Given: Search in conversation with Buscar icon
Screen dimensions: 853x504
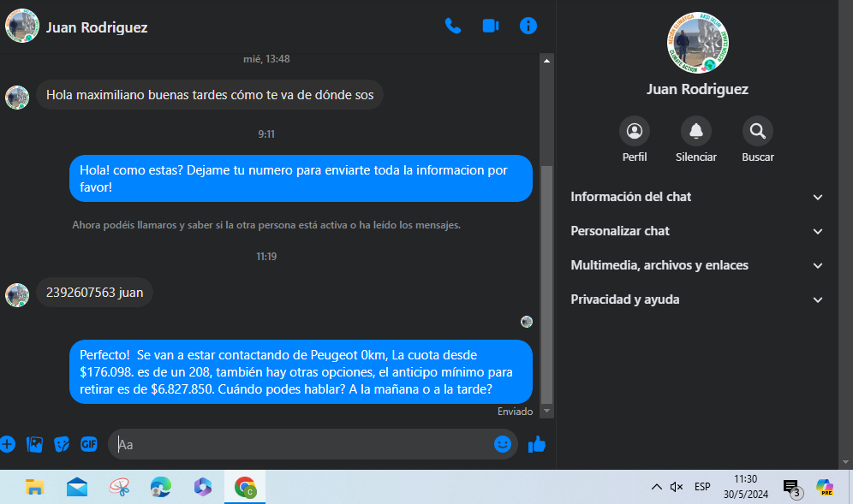Looking at the screenshot, I should [x=757, y=131].
